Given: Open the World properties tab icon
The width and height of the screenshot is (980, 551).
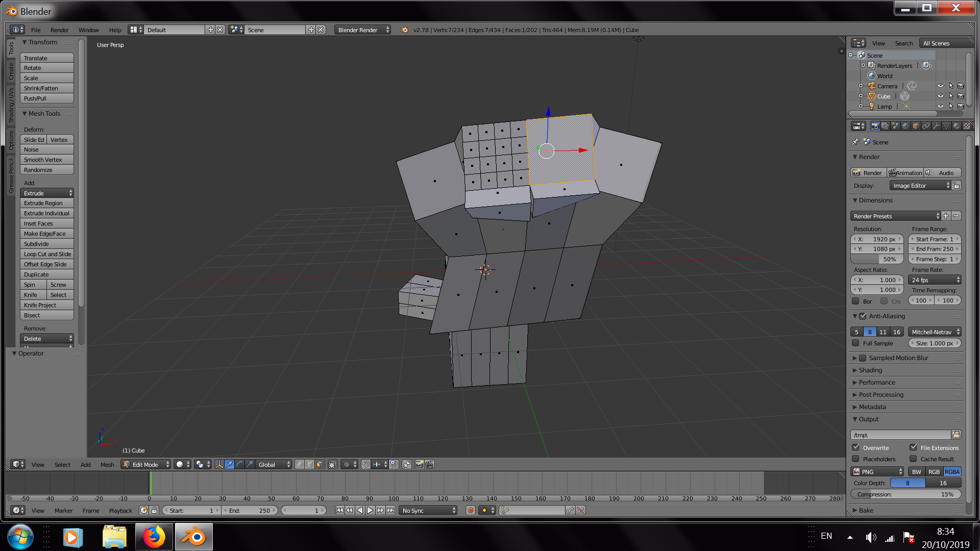Looking at the screenshot, I should pyautogui.click(x=905, y=126).
